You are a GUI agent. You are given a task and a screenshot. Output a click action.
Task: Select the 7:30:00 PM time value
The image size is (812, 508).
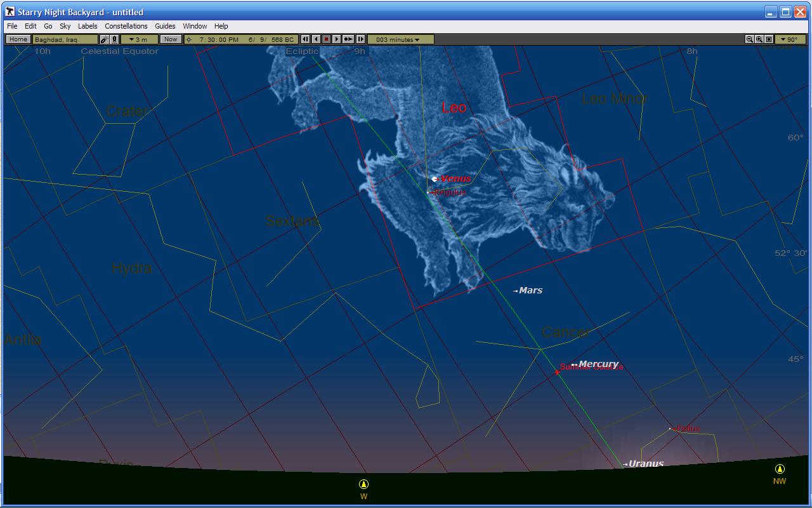point(219,39)
